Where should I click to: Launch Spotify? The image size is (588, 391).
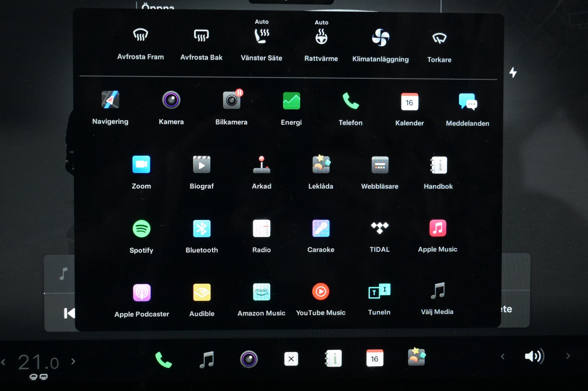pyautogui.click(x=141, y=228)
